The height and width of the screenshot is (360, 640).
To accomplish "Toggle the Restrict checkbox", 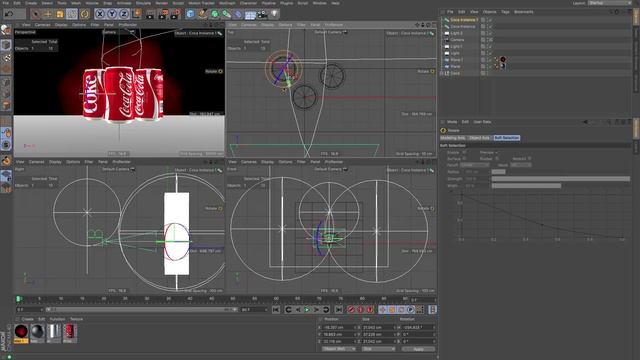I will coord(529,158).
